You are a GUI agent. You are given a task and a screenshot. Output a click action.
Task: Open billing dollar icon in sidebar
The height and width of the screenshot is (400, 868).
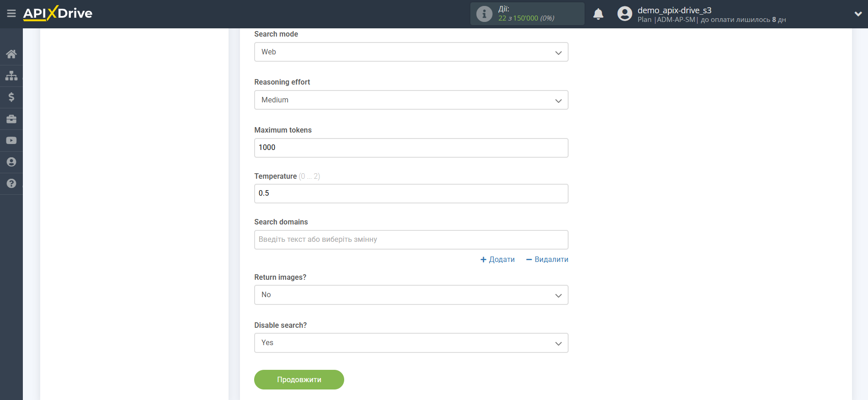11,97
